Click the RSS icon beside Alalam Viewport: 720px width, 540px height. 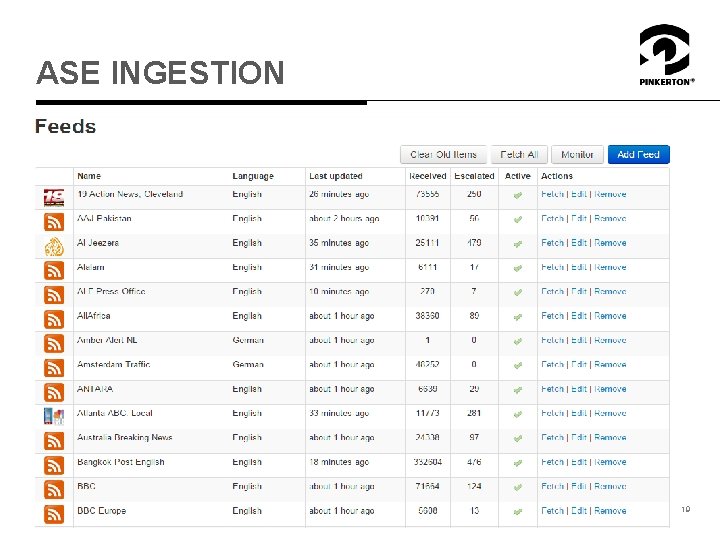[x=54, y=270]
